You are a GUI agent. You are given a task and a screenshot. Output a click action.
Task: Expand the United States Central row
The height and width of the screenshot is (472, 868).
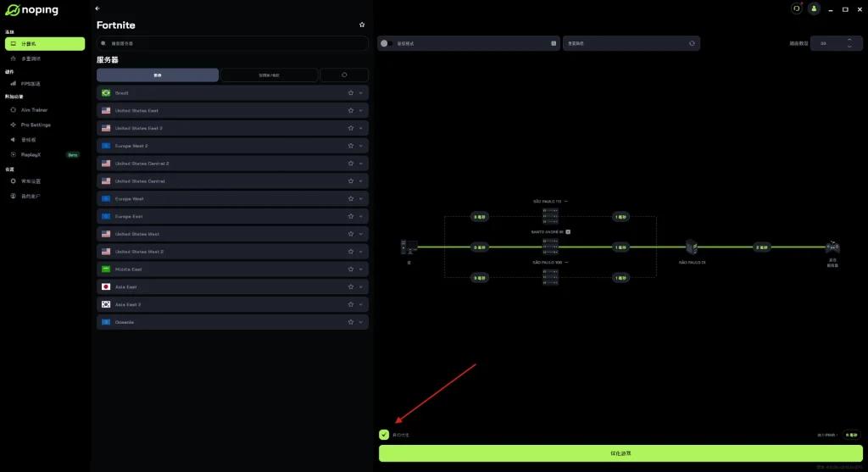[361, 181]
